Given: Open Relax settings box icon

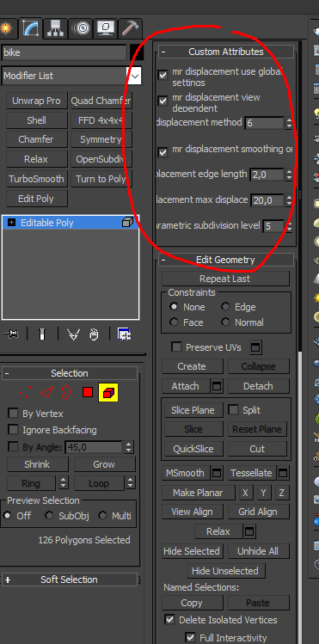Looking at the screenshot, I should pos(249,531).
